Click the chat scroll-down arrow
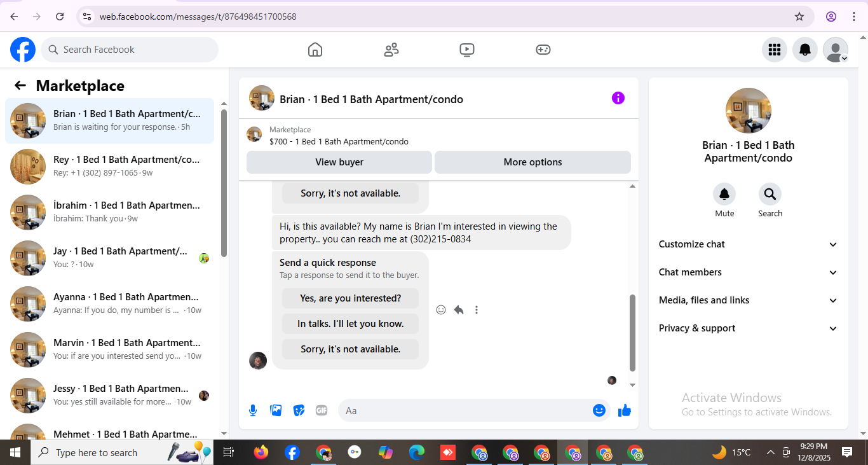Image resolution: width=868 pixels, height=465 pixels. (632, 385)
